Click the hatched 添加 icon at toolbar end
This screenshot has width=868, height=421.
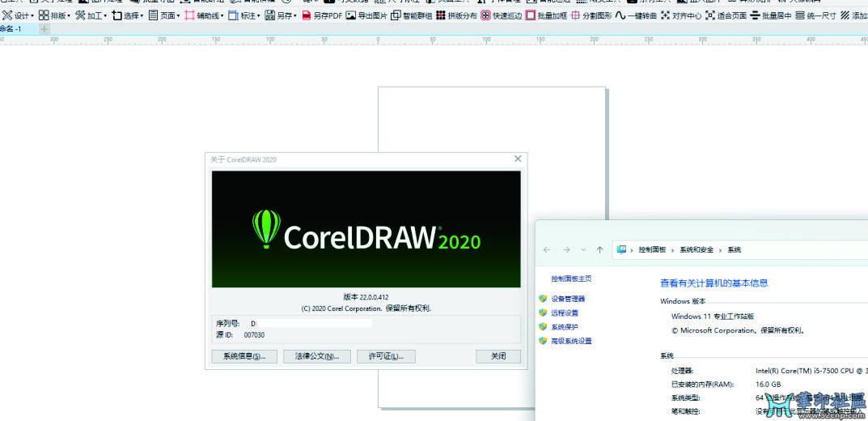pos(845,15)
